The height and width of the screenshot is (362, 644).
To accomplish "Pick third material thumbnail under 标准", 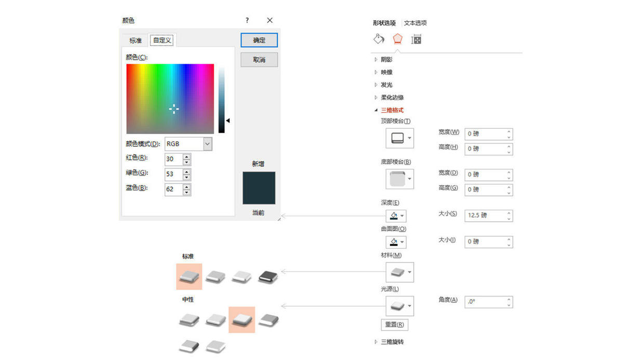I will pos(242,276).
